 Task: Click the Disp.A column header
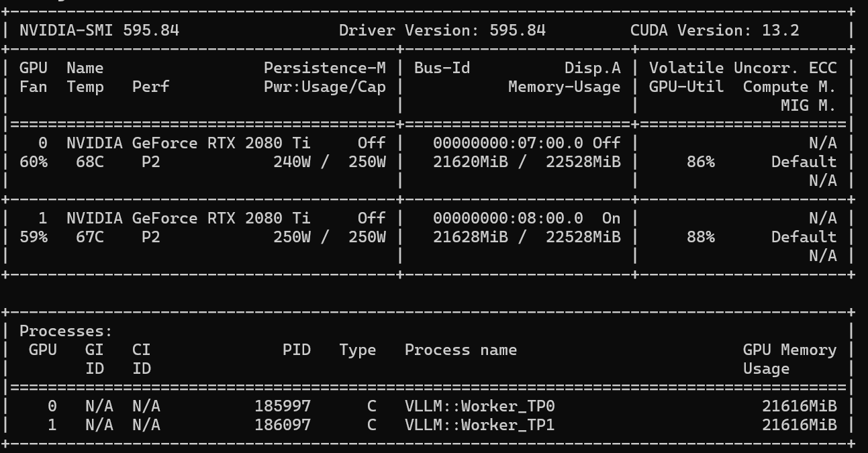pos(593,68)
